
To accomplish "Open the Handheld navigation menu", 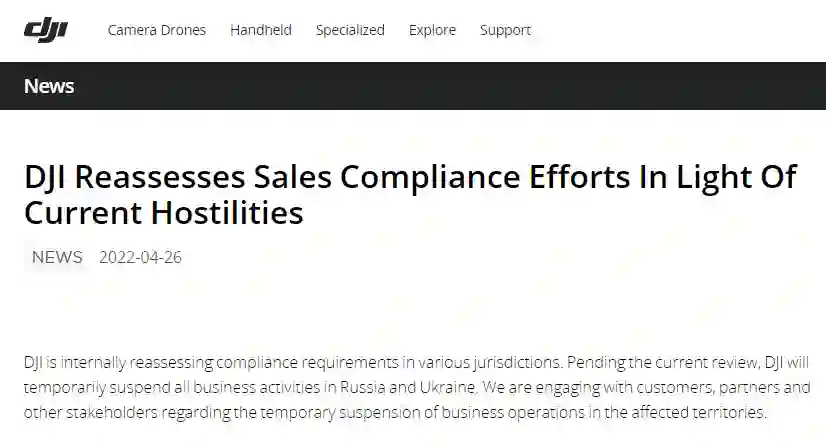I will click(x=261, y=30).
